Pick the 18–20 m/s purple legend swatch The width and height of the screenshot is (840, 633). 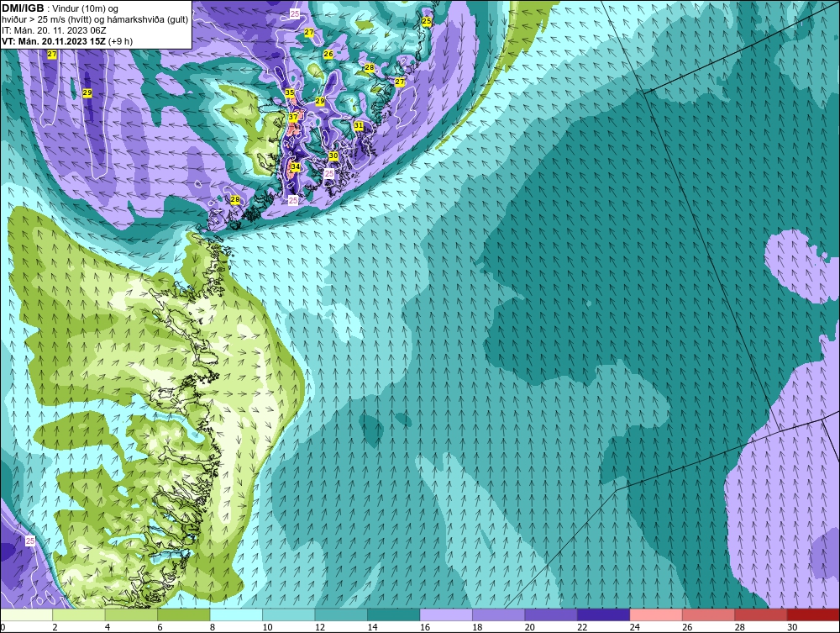[x=499, y=615]
